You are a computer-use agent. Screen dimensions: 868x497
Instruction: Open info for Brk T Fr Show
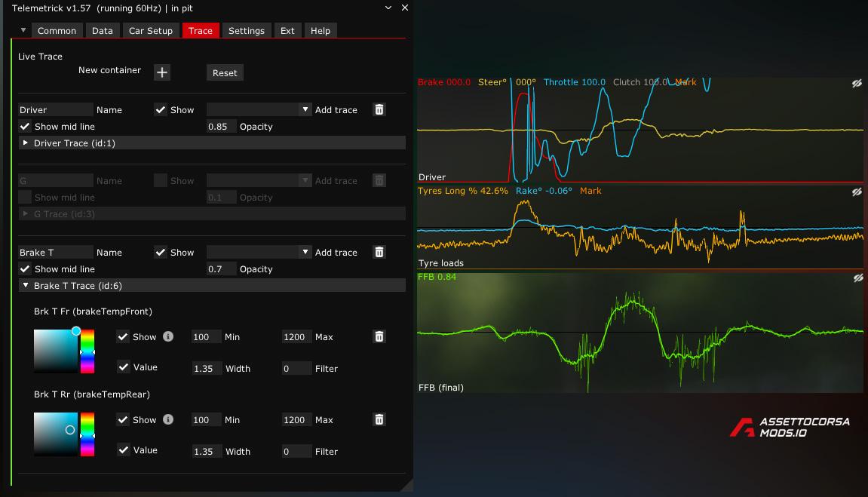tap(168, 336)
